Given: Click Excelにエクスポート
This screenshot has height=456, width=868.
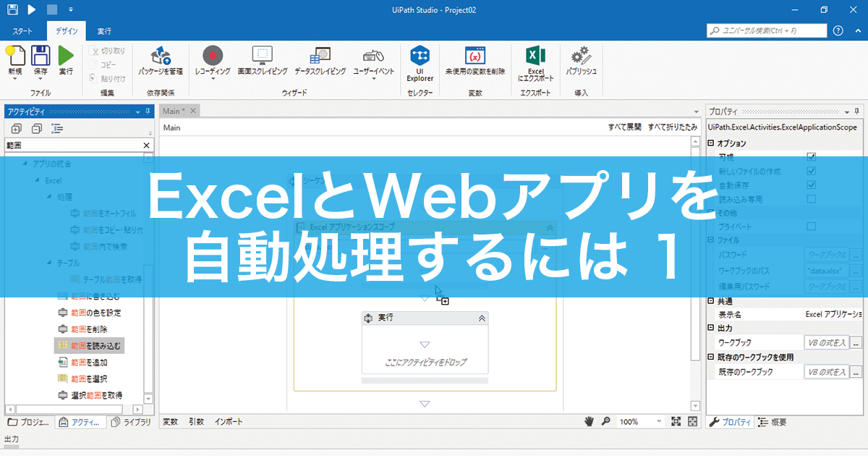Looking at the screenshot, I should tap(535, 64).
